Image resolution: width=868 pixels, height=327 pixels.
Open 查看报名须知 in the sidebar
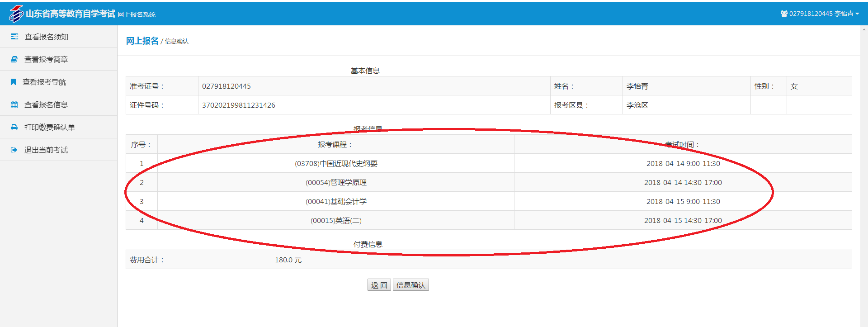pyautogui.click(x=47, y=37)
